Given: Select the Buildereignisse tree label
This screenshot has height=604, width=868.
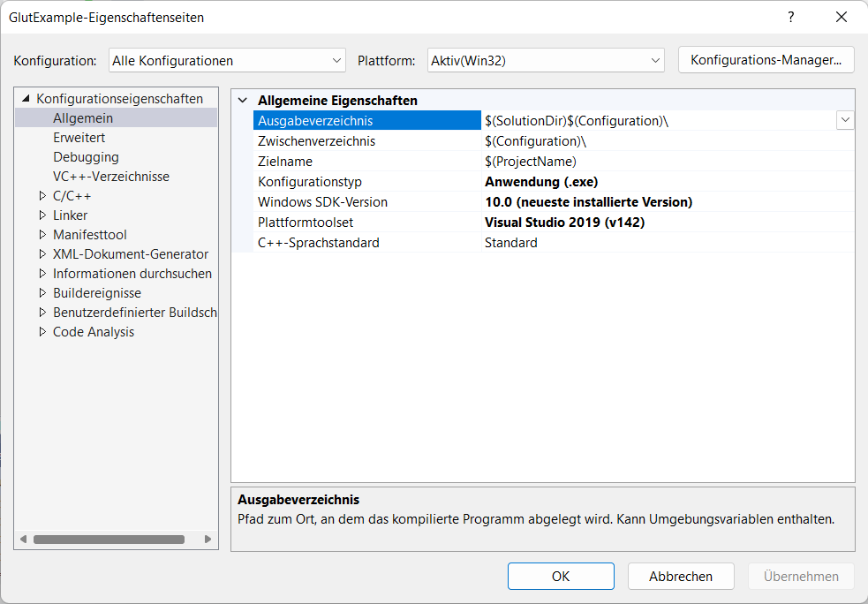Looking at the screenshot, I should [x=97, y=293].
